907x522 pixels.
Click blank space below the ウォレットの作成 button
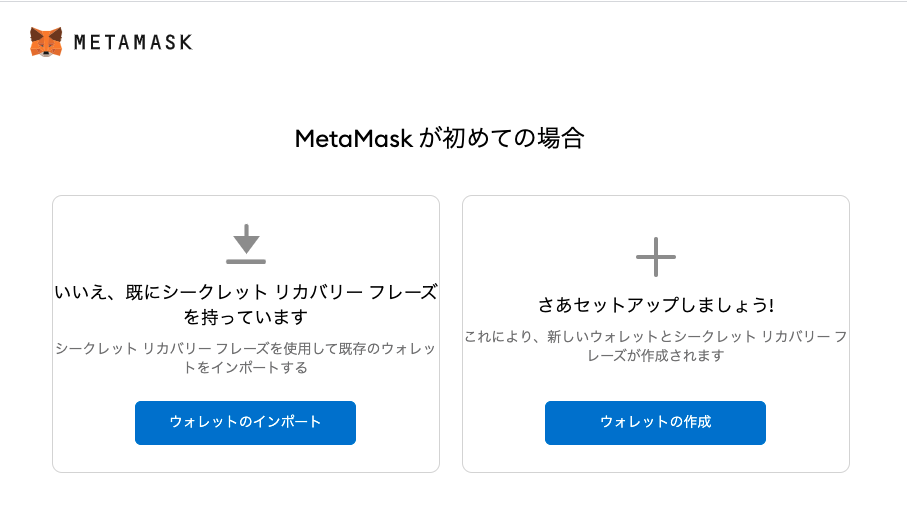pos(656,458)
